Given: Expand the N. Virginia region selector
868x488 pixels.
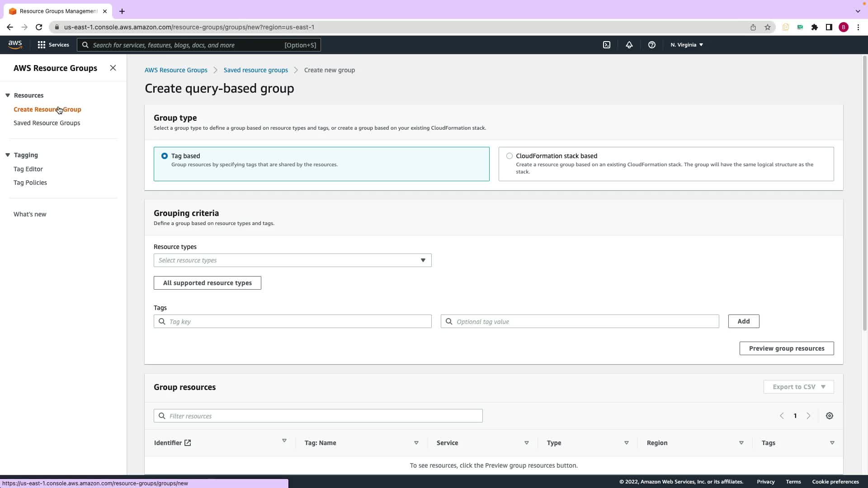Looking at the screenshot, I should (x=686, y=45).
